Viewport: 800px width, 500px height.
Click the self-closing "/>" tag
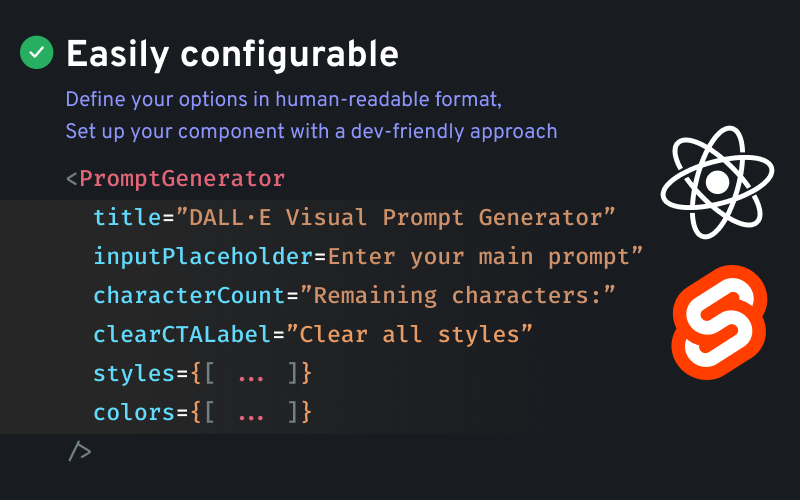click(79, 451)
